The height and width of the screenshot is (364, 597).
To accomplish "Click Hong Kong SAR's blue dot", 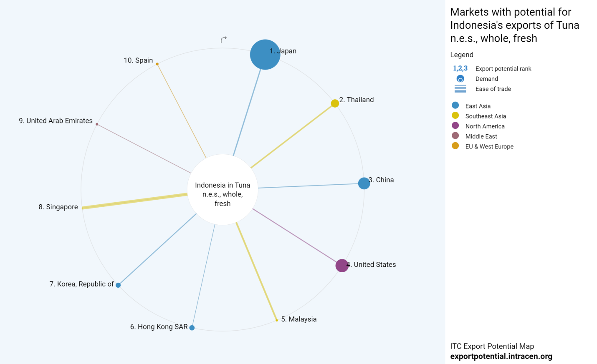I will (x=192, y=328).
